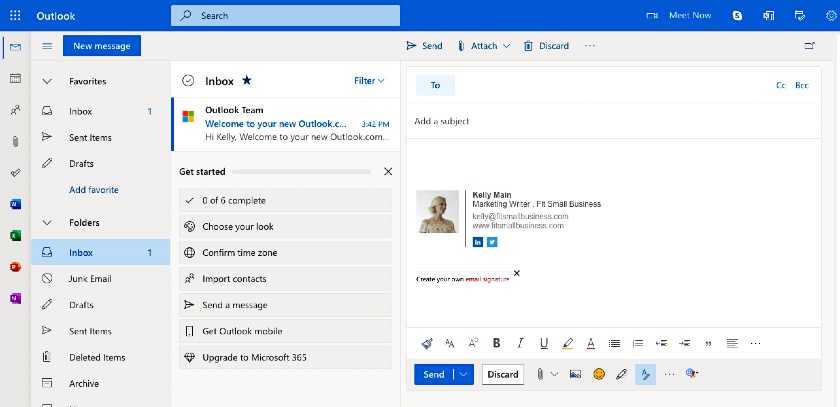Click the bottom Discard button
The image size is (840, 407).
[502, 374]
